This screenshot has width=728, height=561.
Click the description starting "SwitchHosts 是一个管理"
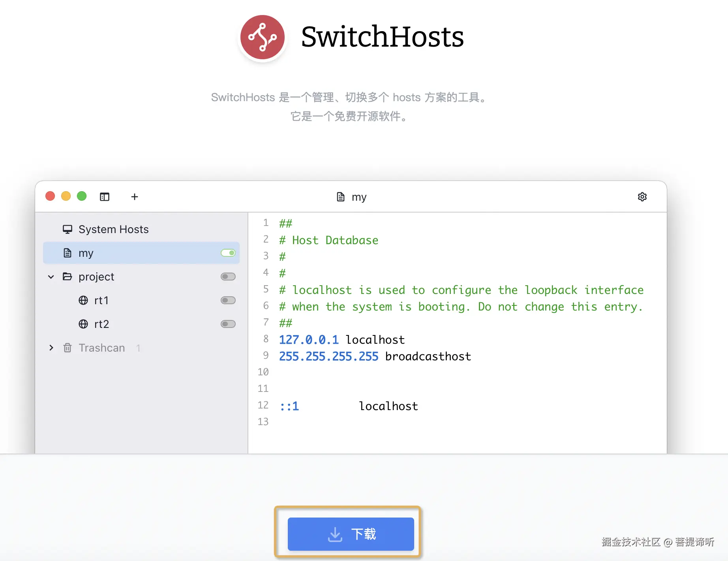tap(349, 97)
